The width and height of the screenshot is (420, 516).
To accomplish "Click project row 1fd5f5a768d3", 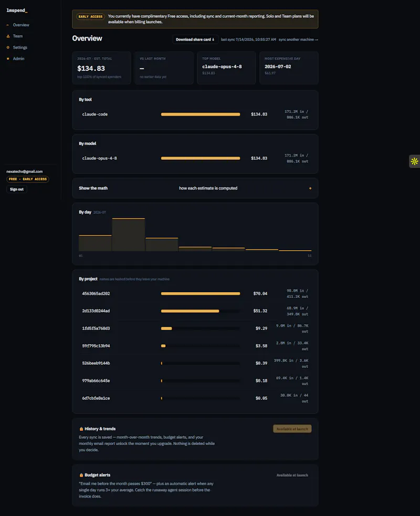I will pos(195,328).
